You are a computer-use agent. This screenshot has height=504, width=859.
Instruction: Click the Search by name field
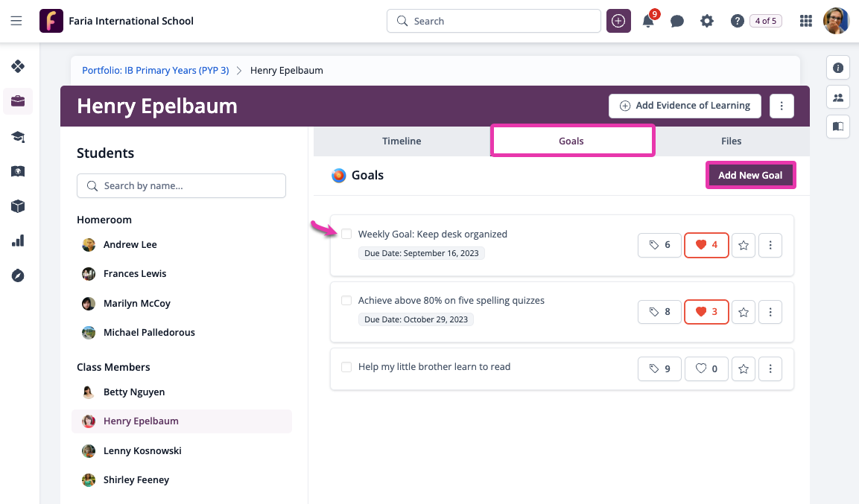[x=181, y=186]
